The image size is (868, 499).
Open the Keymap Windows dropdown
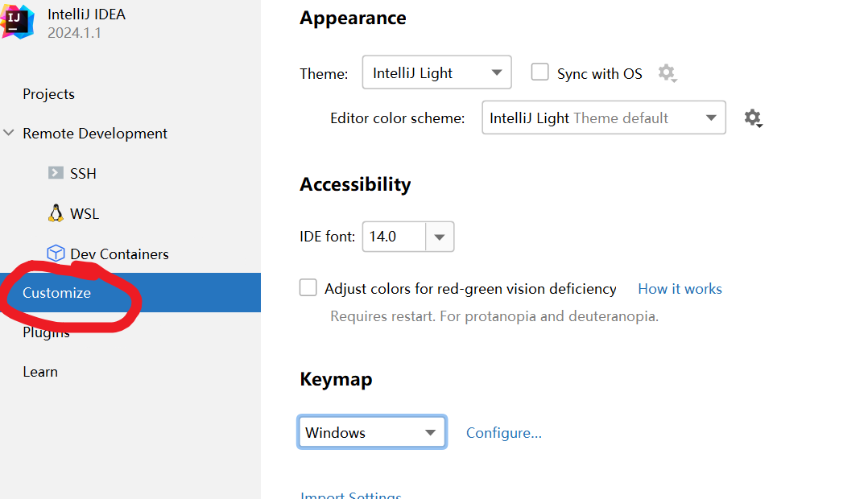pyautogui.click(x=371, y=432)
